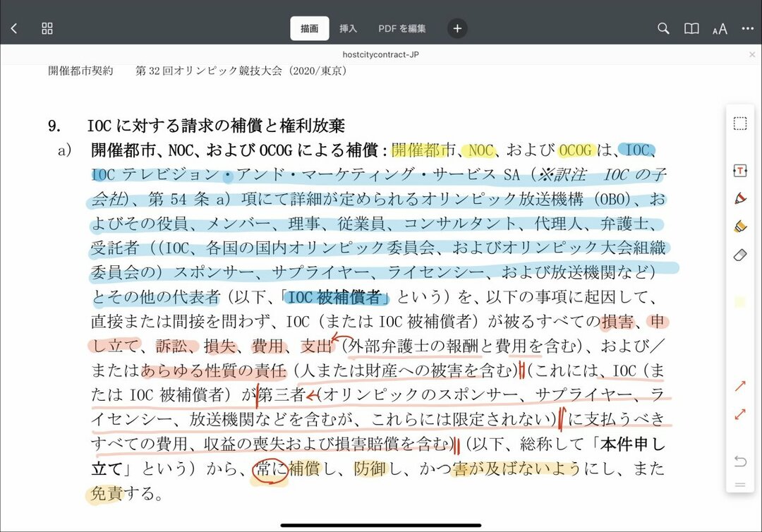The height and width of the screenshot is (532, 762).
Task: Click the header text '開催都市契約'
Action: (x=80, y=71)
